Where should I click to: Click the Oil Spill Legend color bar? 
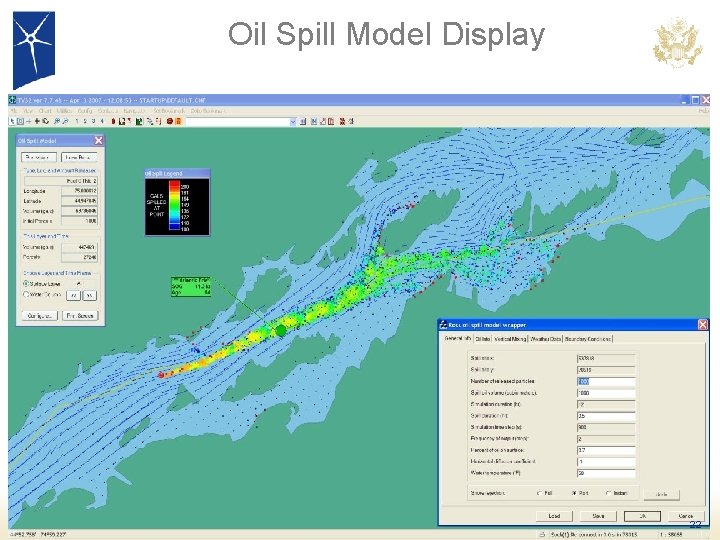tap(174, 205)
